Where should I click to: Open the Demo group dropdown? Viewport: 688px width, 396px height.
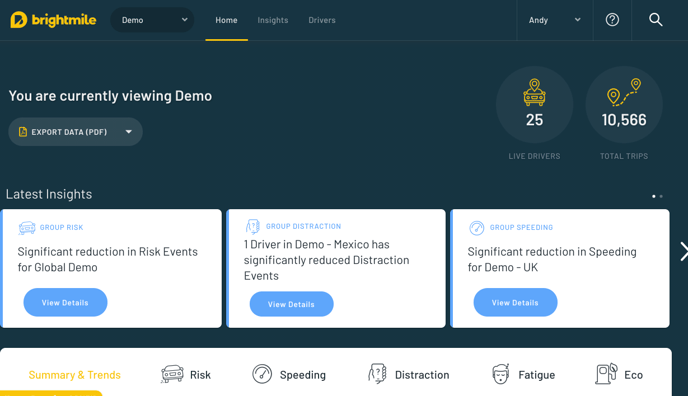152,20
